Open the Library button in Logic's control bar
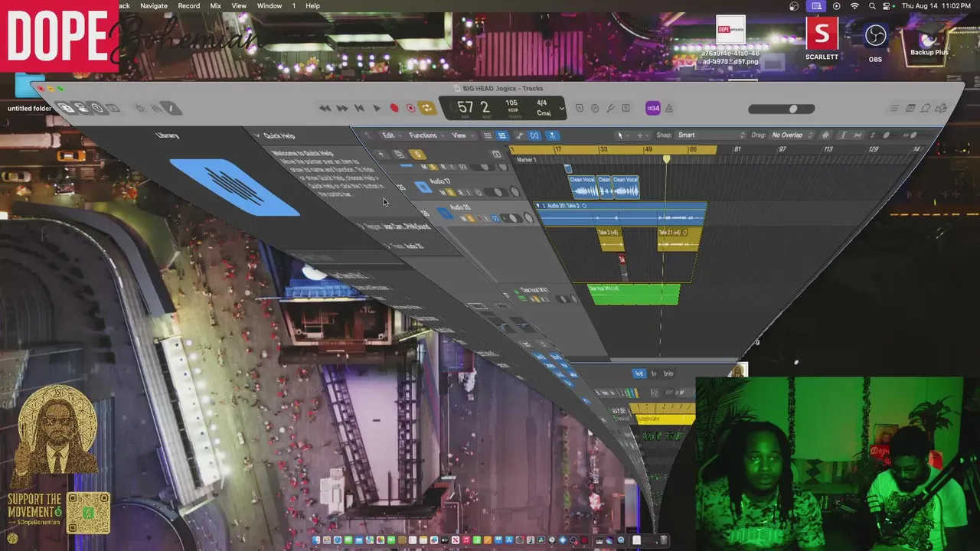Viewport: 980px width, 551px height. point(67,108)
